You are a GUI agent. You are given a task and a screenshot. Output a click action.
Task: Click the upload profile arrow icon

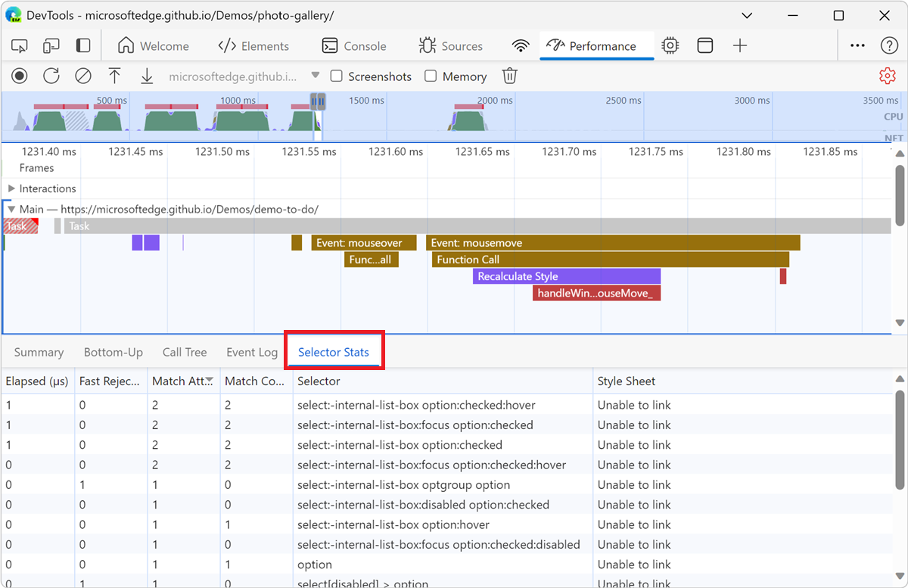pyautogui.click(x=114, y=76)
